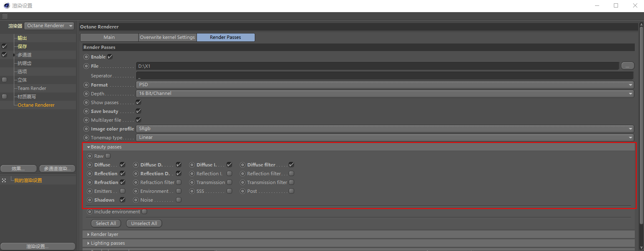Switch to Overwrite kernel Settings tab

[x=168, y=37]
